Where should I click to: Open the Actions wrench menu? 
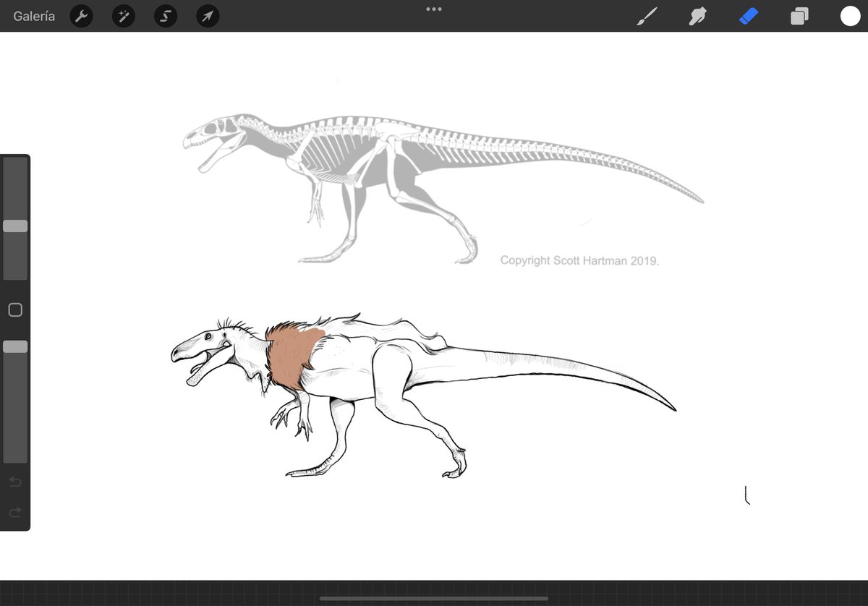pyautogui.click(x=81, y=16)
